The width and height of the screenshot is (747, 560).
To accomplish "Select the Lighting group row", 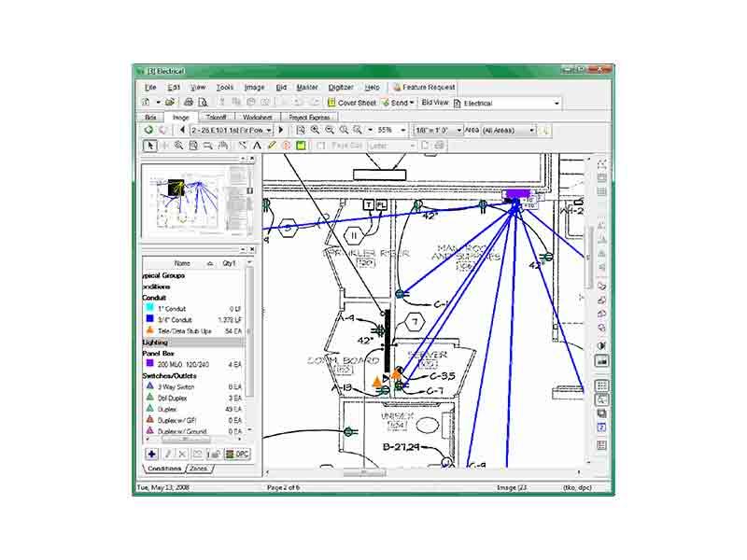I will tap(193, 342).
